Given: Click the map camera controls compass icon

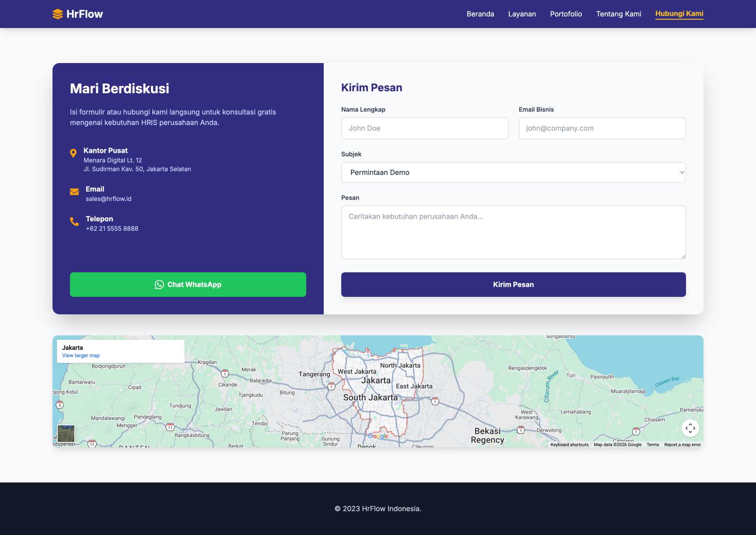Looking at the screenshot, I should (690, 428).
